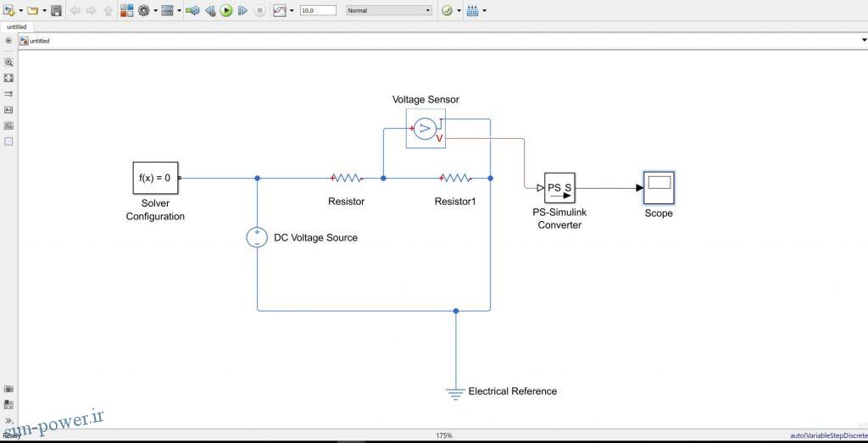Image resolution: width=868 pixels, height=443 pixels.
Task: Click the Step Forward simulation button
Action: (242, 11)
